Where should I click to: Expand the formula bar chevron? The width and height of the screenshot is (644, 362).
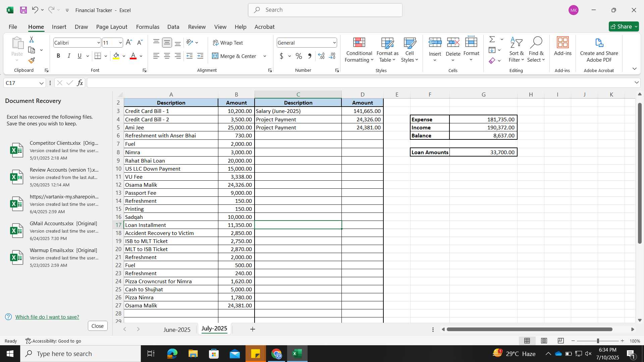coord(636,82)
